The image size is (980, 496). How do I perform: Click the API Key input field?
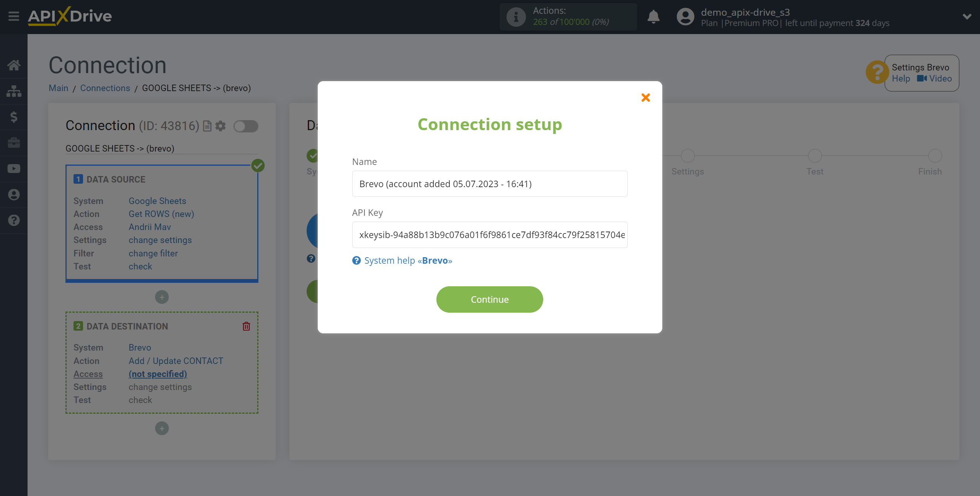pos(490,235)
